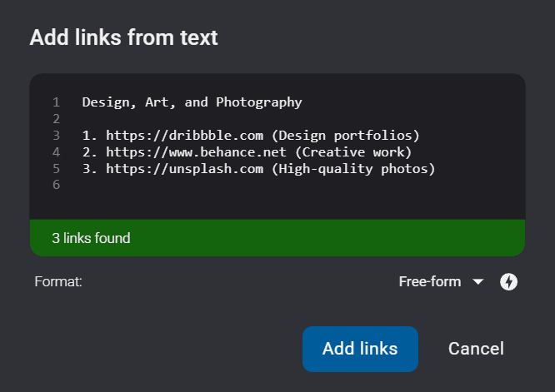Click the lightning bolt icon beside Format

tap(508, 281)
